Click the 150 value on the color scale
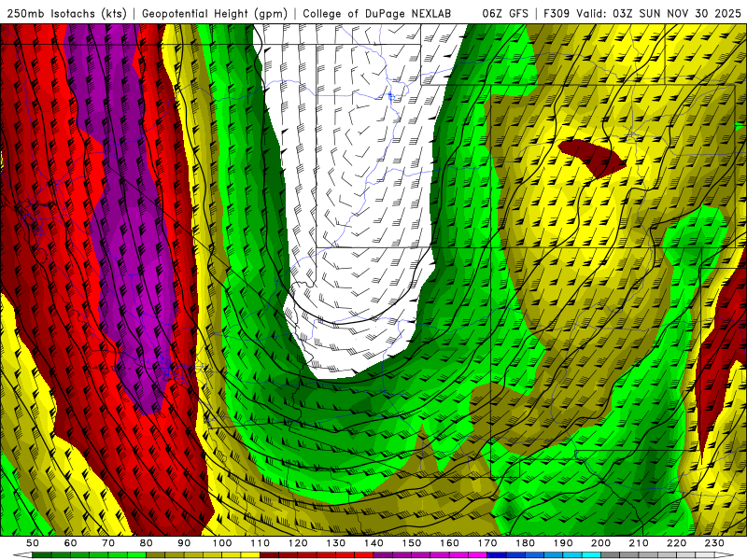 412,543
